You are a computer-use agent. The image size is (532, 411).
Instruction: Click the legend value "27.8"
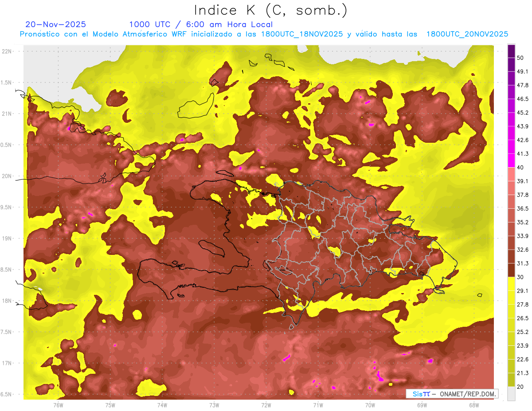click(523, 304)
